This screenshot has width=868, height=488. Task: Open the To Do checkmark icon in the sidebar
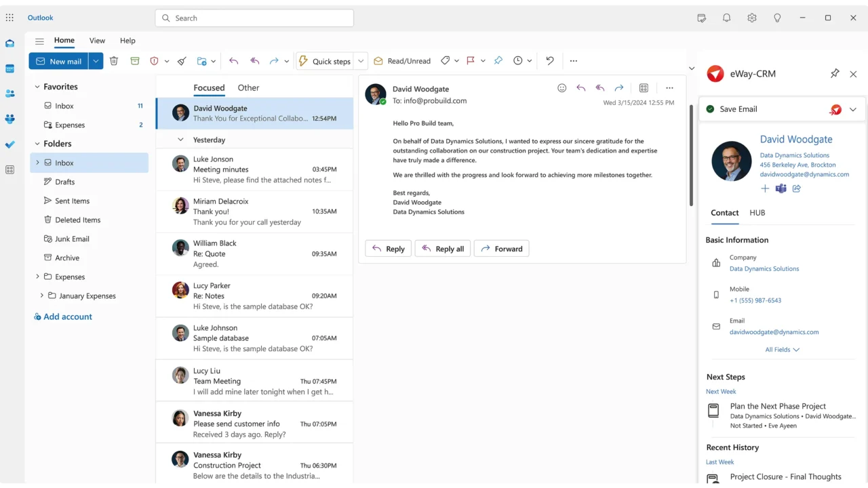pyautogui.click(x=9, y=144)
